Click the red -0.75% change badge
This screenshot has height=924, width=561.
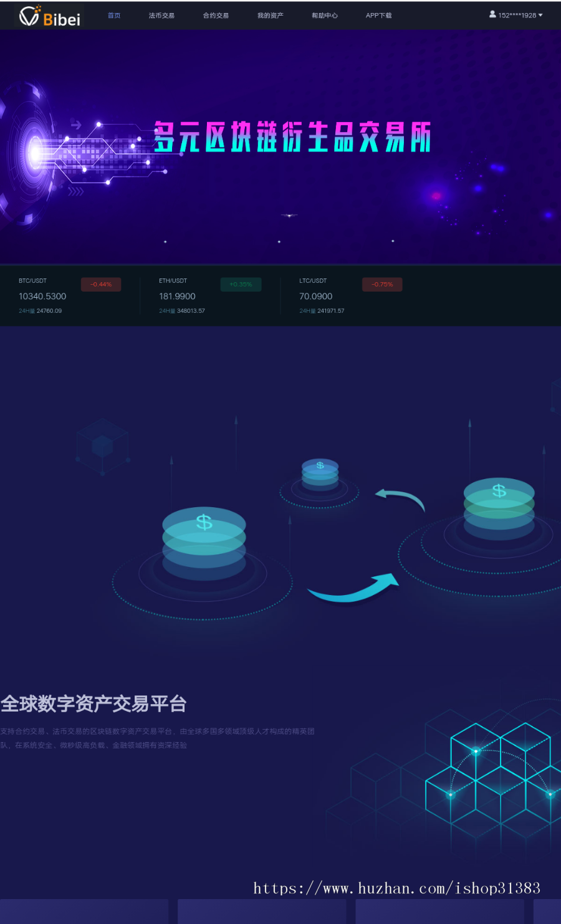[x=381, y=284]
